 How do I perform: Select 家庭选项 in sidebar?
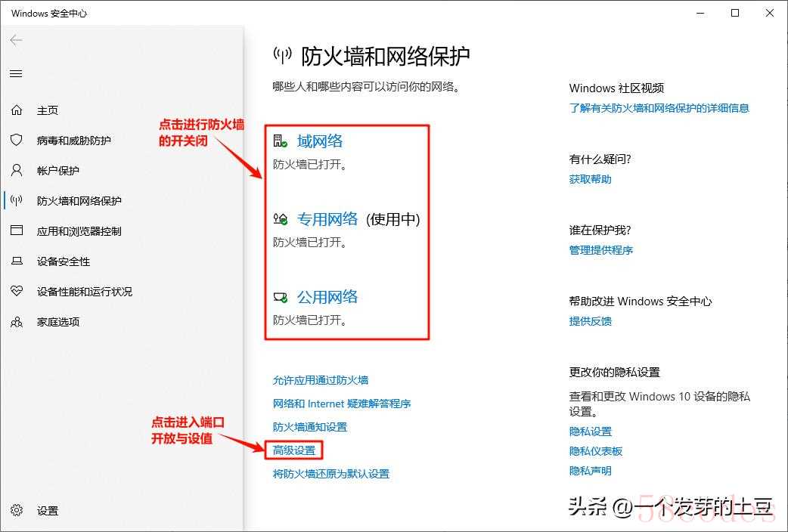pos(57,322)
